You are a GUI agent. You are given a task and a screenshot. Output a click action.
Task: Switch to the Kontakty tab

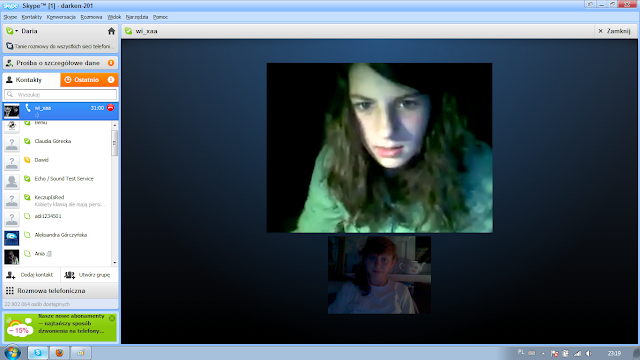pyautogui.click(x=31, y=80)
